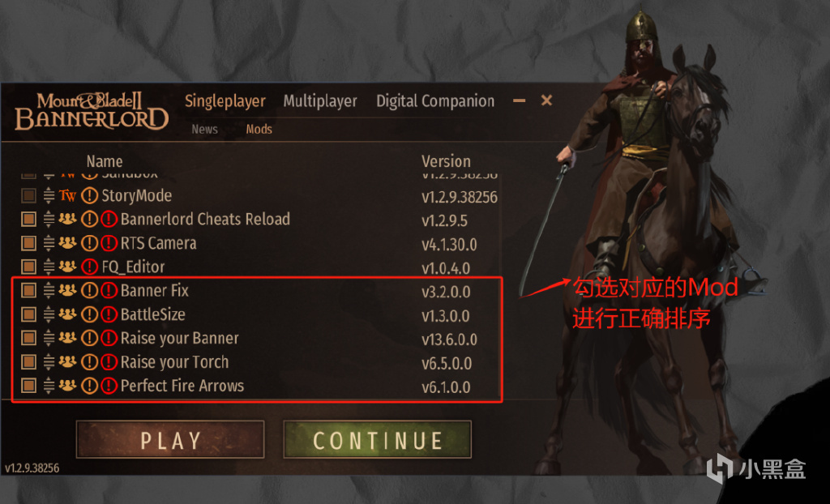
Task: Click reorder handle for Perfect Fire Arrows
Action: coord(49,386)
